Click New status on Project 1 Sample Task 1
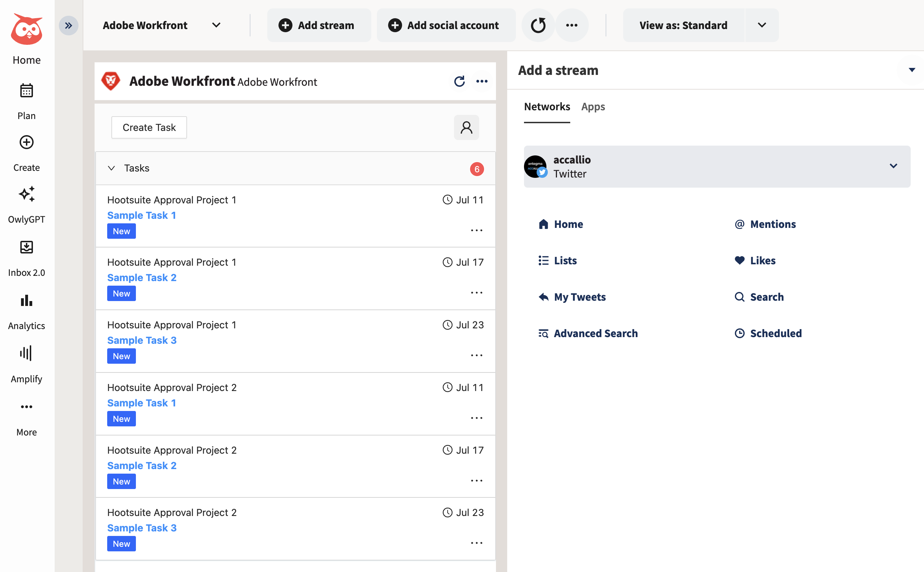924x572 pixels. 122,231
